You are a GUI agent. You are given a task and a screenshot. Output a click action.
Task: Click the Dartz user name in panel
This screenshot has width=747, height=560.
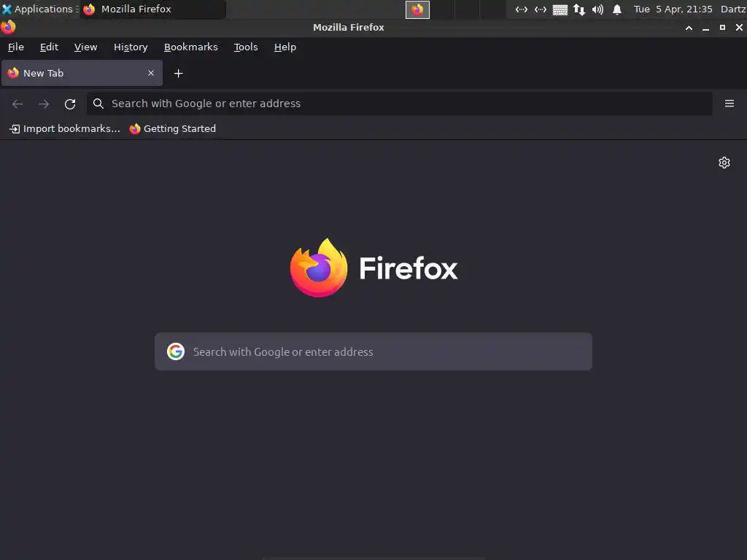pos(733,9)
